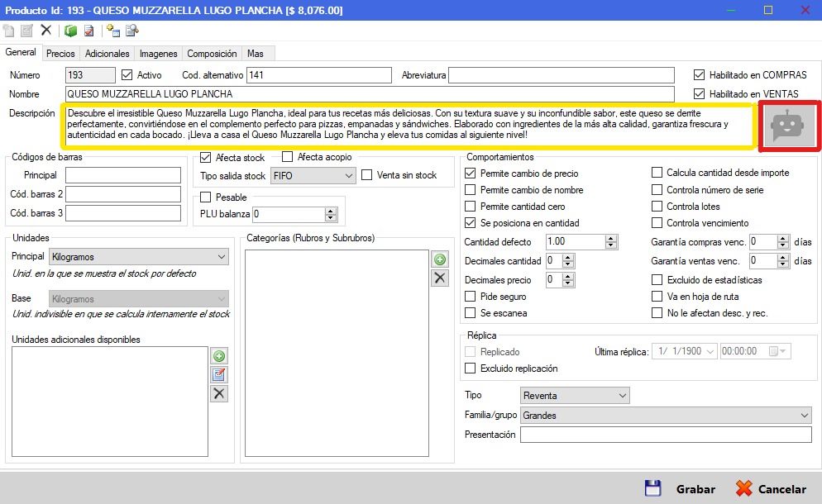
Task: Open the Adicionales tab
Action: [107, 54]
